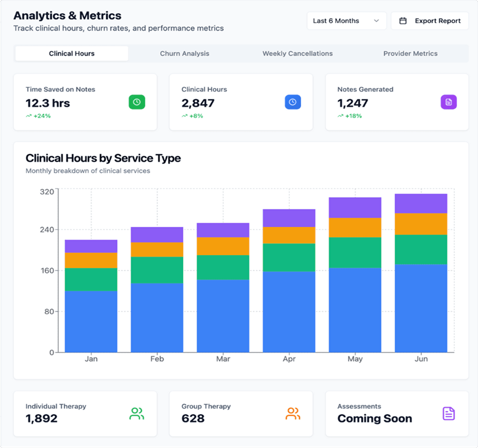This screenshot has height=448, width=478.
Task: Click the orange people icon on Group Therapy card
Action: [x=293, y=414]
